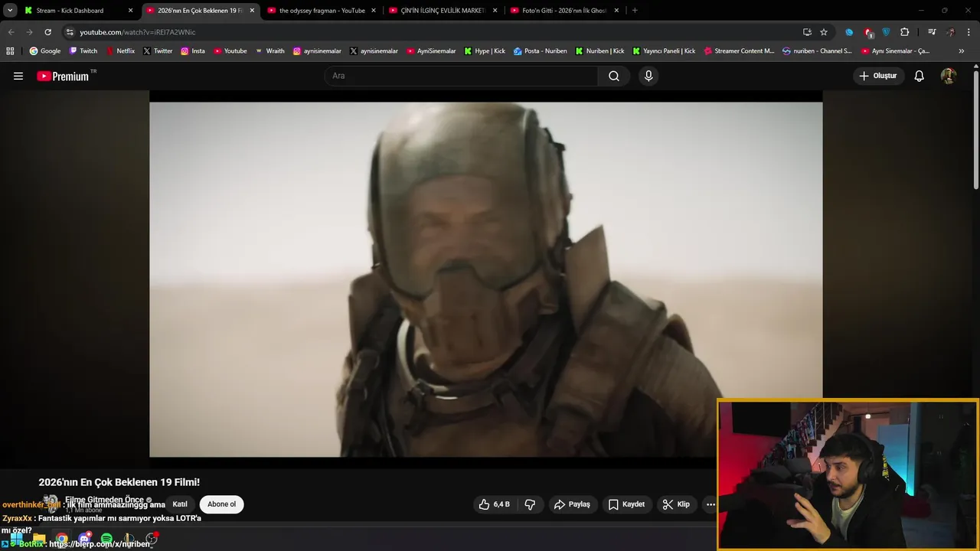Switch to the odyssey fragman YouTube tab

322,11
